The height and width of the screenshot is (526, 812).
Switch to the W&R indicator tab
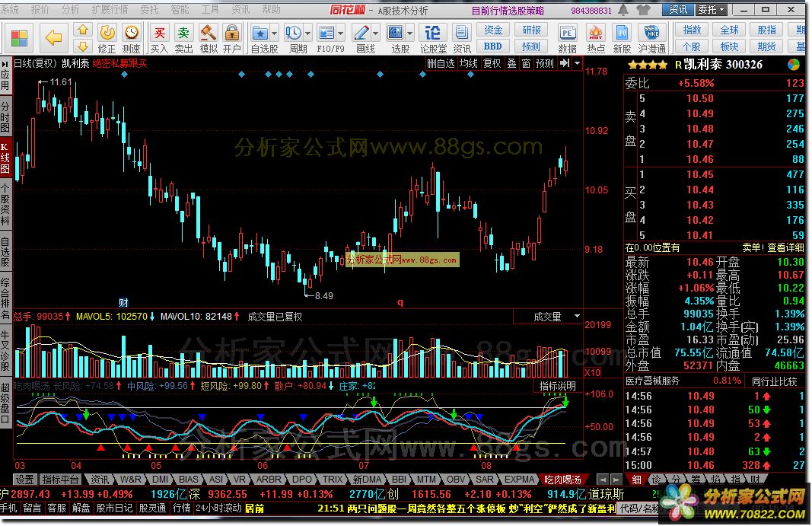(x=130, y=480)
